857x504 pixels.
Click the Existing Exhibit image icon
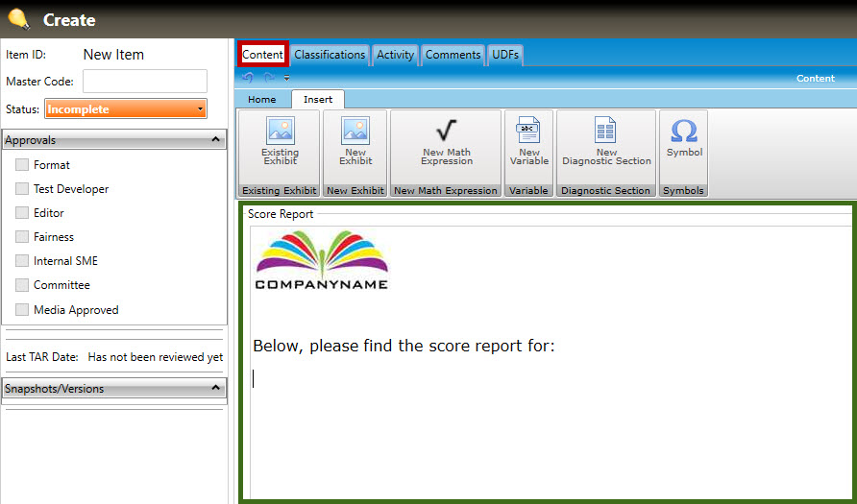[280, 132]
